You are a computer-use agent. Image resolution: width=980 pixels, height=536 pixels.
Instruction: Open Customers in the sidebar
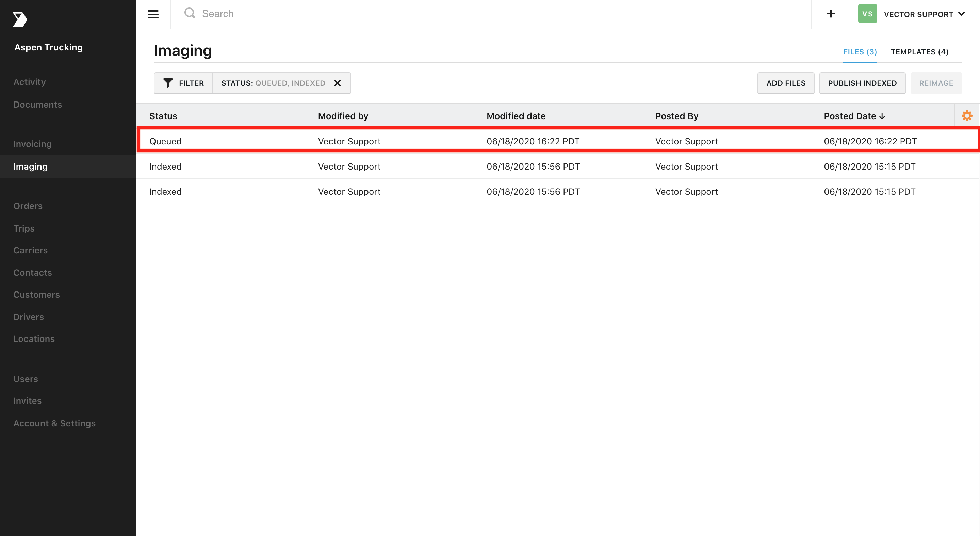[36, 294]
